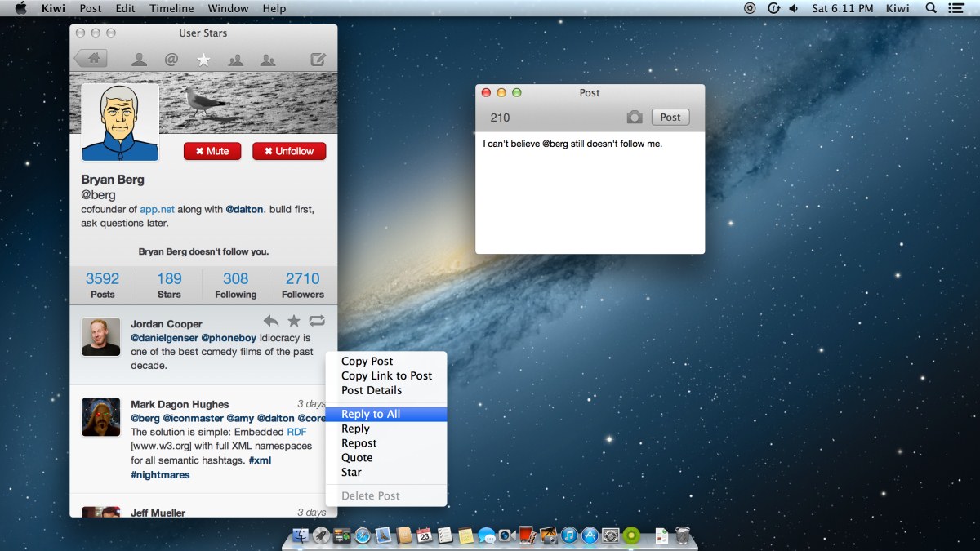
Task: Open the #nightmares hashtag link
Action: pos(160,475)
